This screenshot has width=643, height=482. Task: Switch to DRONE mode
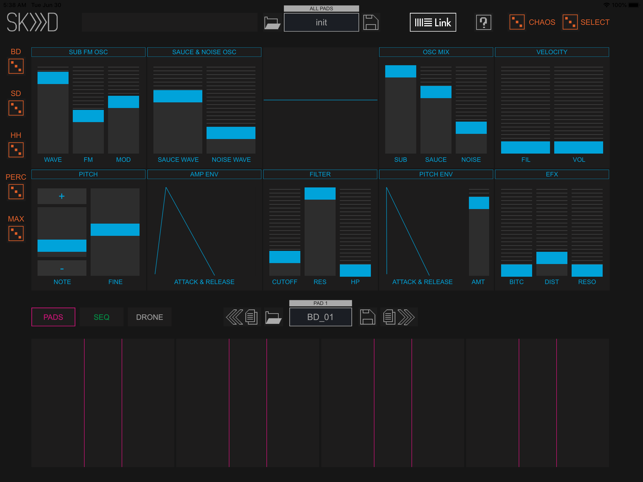(149, 317)
